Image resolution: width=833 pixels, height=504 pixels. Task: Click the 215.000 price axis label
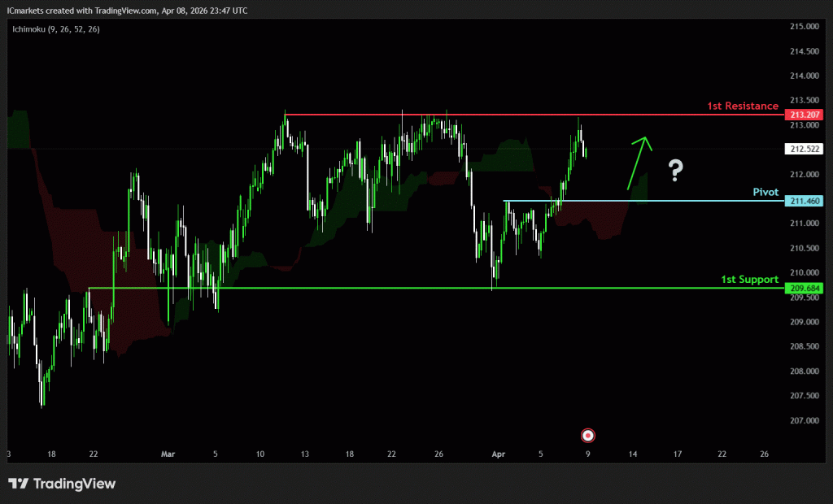[804, 27]
